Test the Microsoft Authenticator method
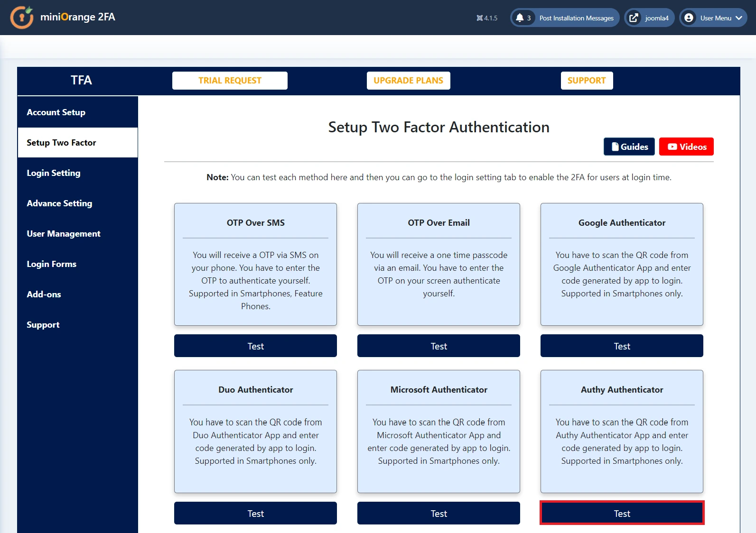756x533 pixels. click(x=439, y=513)
